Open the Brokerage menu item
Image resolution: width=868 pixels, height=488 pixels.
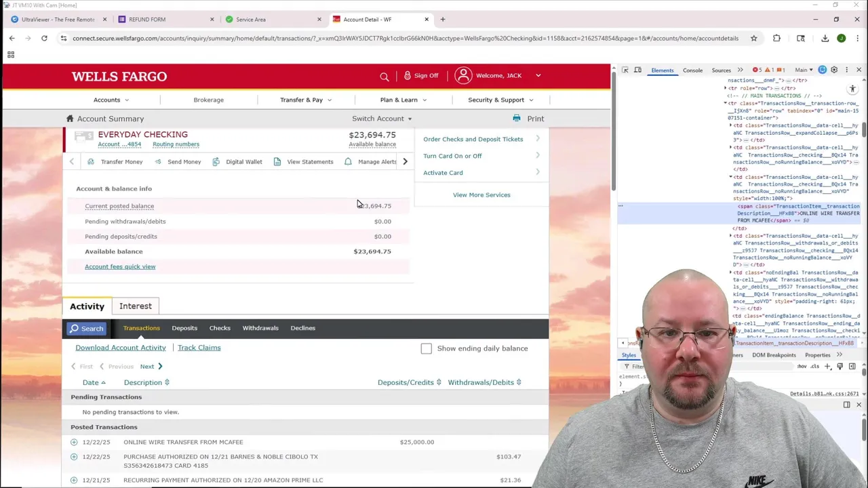208,100
